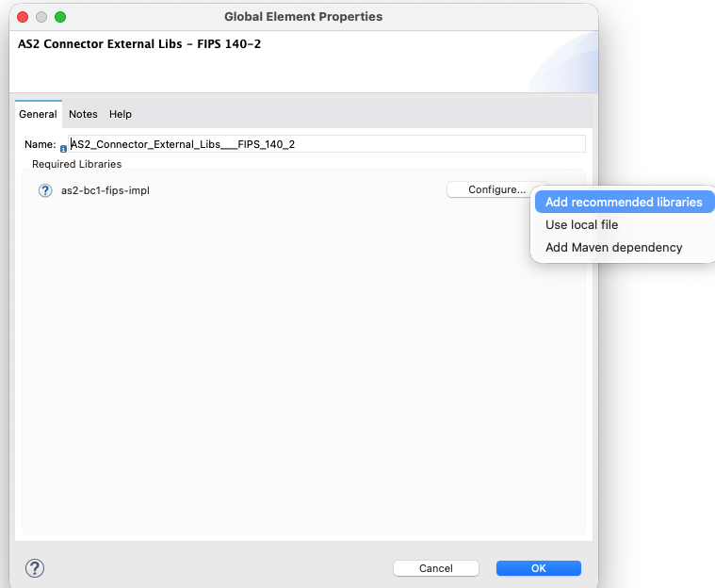Click the AS2 Connector External Libs heading
Viewport: 715px width, 588px height.
point(139,43)
